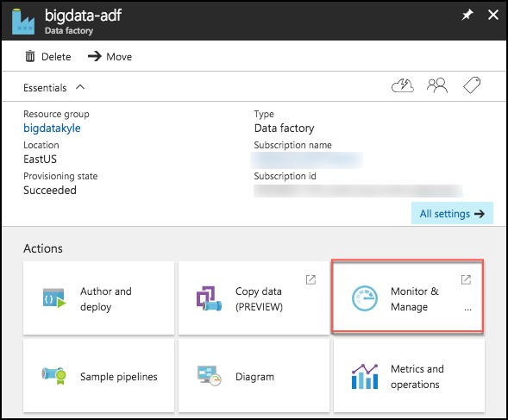Viewport: 508px width, 420px height.
Task: Open the Metrics and operations tile
Action: click(x=409, y=376)
